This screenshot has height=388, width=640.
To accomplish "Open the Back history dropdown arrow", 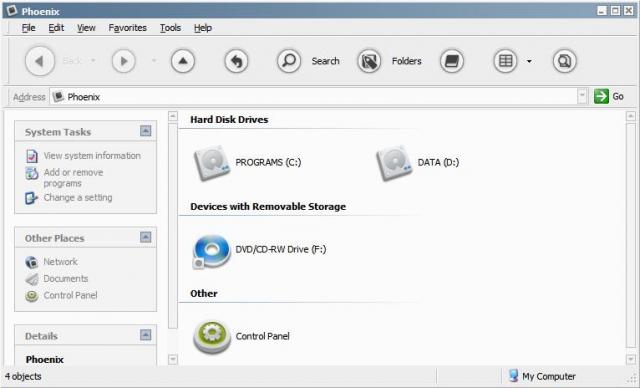I will click(x=93, y=61).
